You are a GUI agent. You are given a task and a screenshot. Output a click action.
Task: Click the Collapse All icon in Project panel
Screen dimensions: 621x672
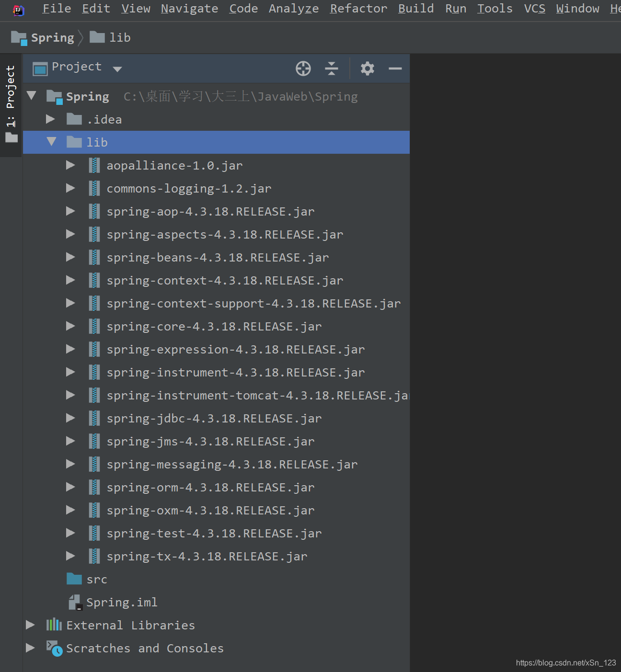pos(332,68)
